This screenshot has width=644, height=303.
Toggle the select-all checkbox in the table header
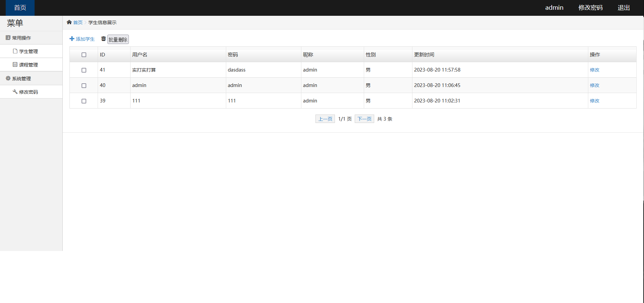(84, 55)
